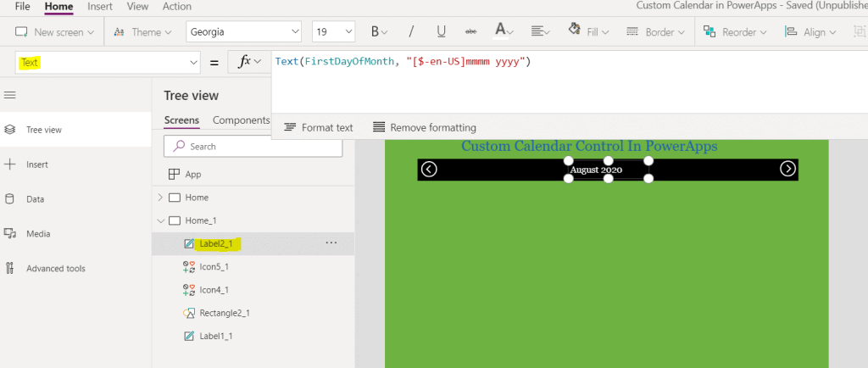Open the New screen dropdown

tap(54, 32)
